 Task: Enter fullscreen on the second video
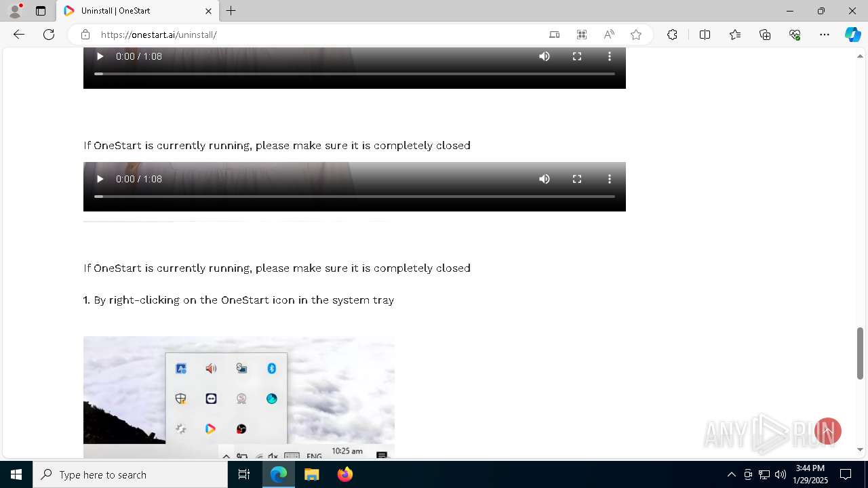(x=577, y=179)
